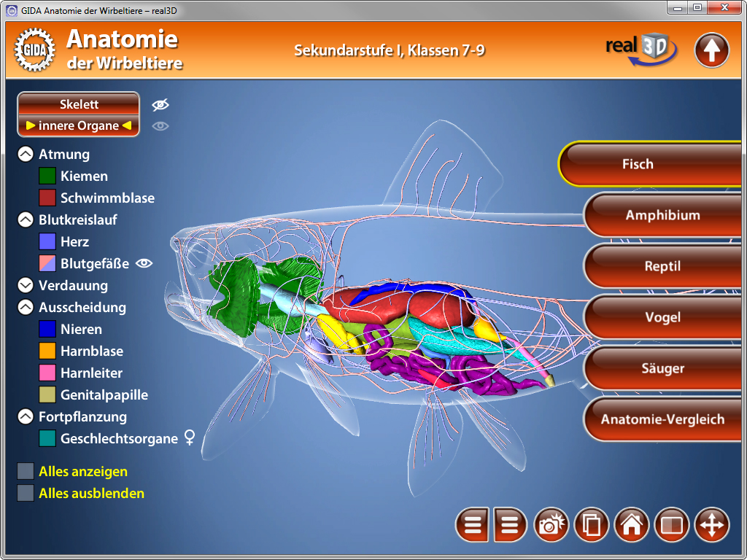747x560 pixels.
Task: Click the up arrow button at top right
Action: (711, 50)
